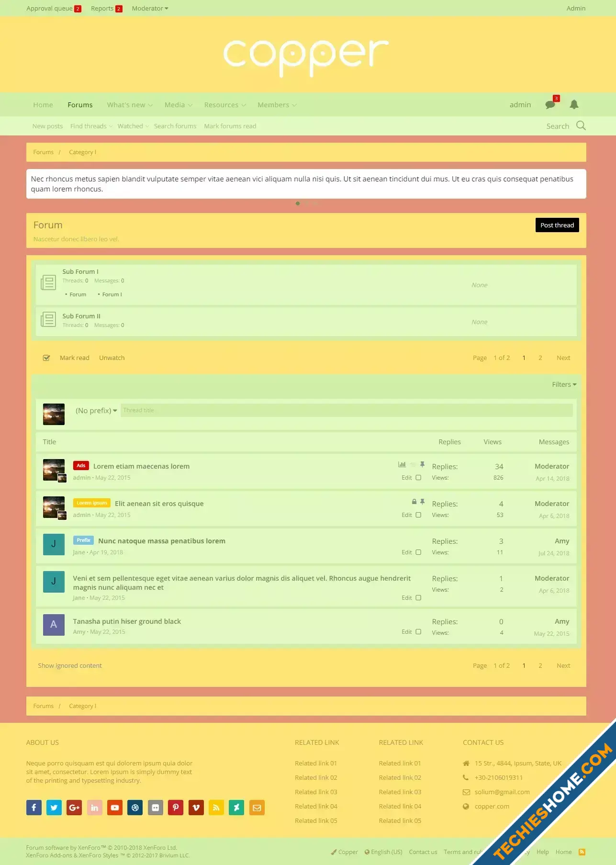616x865 pixels.
Task: Open the alerts bell icon
Action: [574, 104]
